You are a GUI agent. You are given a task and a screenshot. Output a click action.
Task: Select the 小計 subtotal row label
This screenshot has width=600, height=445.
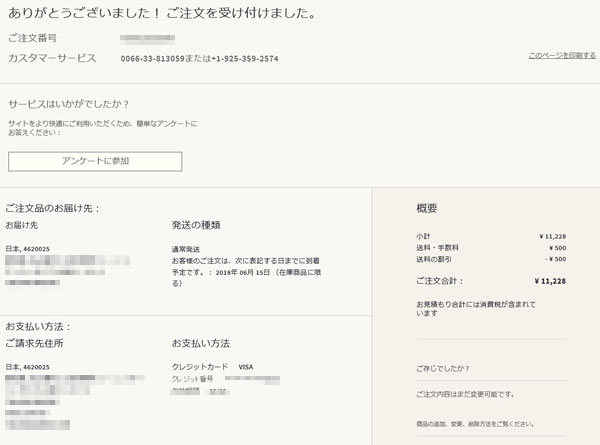tap(424, 236)
